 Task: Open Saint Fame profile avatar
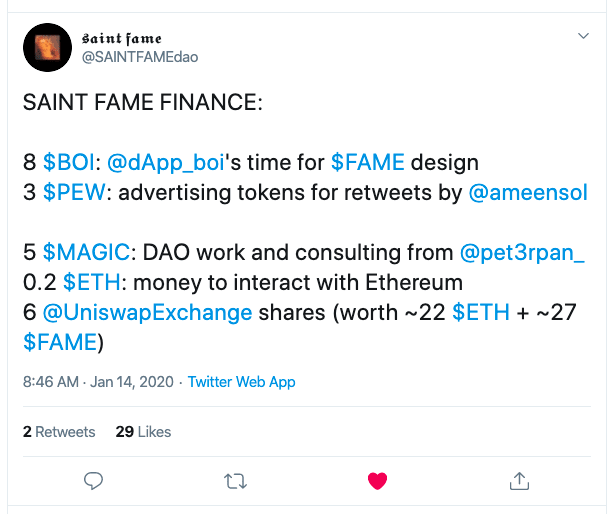[47, 47]
